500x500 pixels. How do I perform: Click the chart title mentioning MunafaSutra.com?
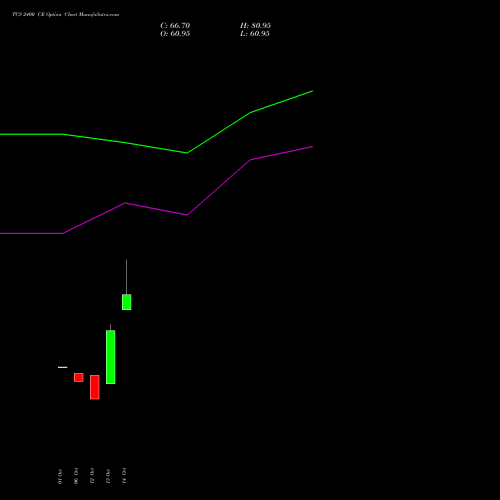pos(65,15)
